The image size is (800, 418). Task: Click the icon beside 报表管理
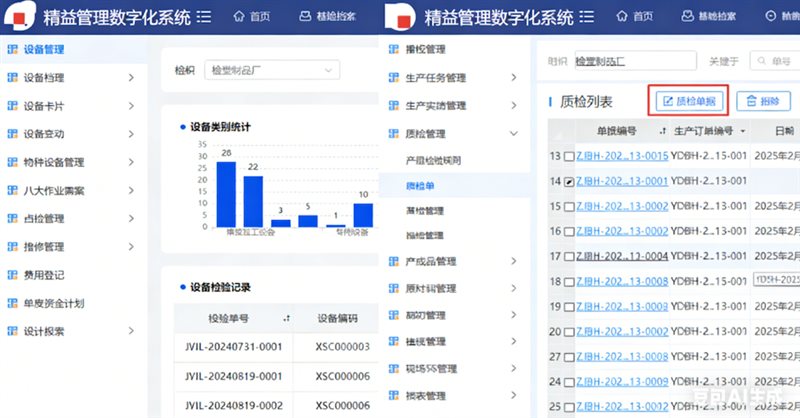[x=393, y=396]
